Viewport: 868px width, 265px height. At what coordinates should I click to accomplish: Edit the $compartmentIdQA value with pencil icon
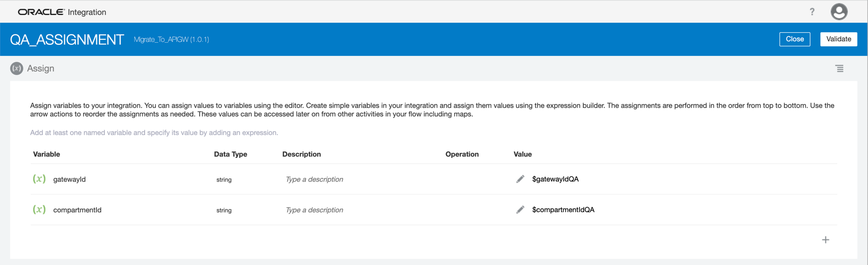520,210
